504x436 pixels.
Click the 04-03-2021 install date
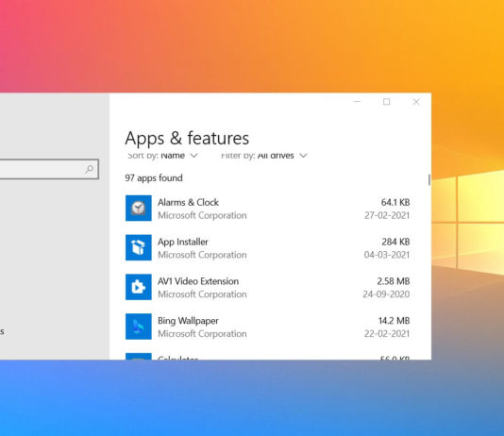[387, 255]
